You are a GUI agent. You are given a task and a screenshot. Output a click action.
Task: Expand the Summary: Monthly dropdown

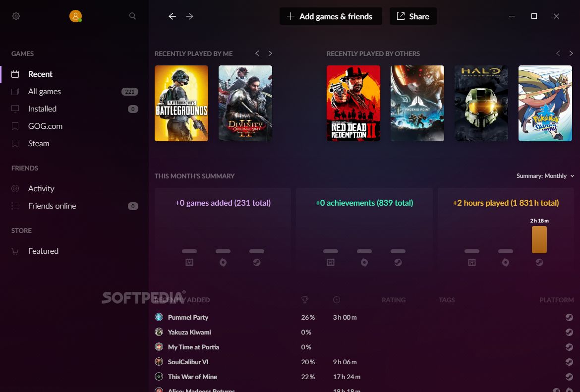[x=545, y=176]
